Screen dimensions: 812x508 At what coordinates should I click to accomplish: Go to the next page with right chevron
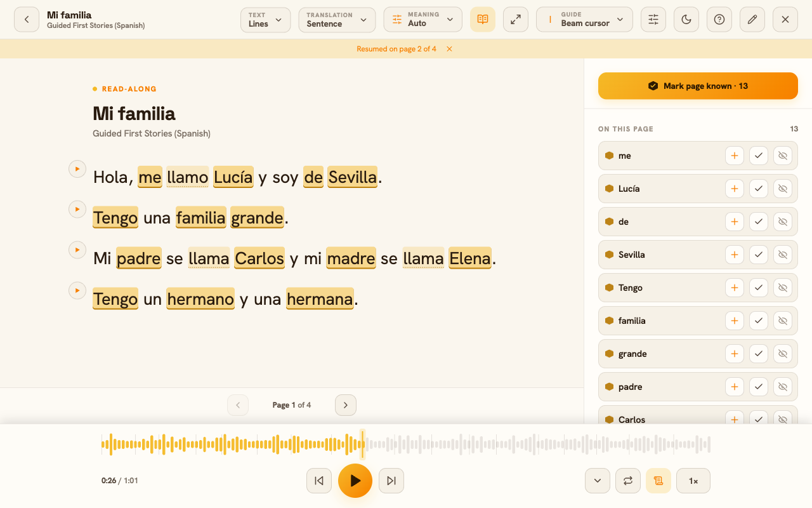(x=346, y=405)
